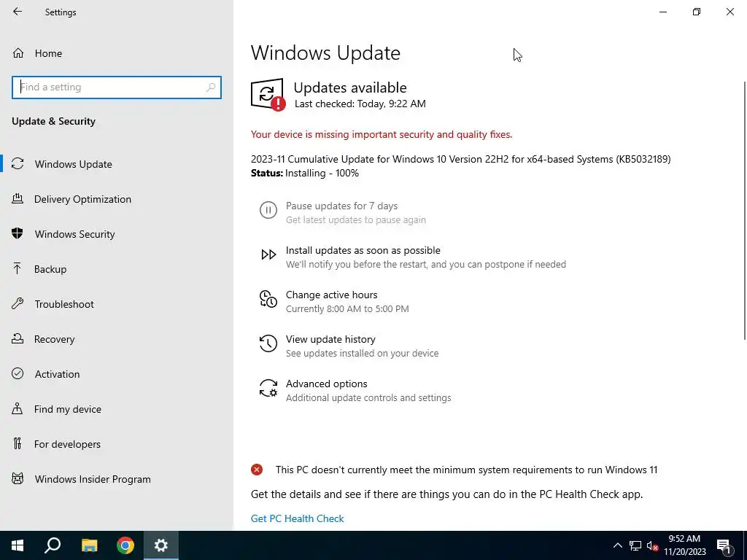This screenshot has height=560, width=747.
Task: Click the 'Last checked: Today, 9:22 AM' text
Action: click(x=360, y=104)
